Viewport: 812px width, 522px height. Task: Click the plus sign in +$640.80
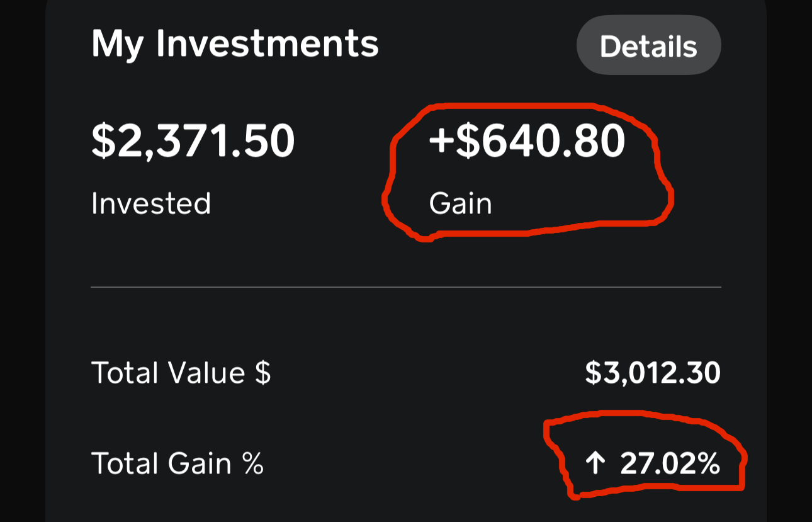[441, 141]
